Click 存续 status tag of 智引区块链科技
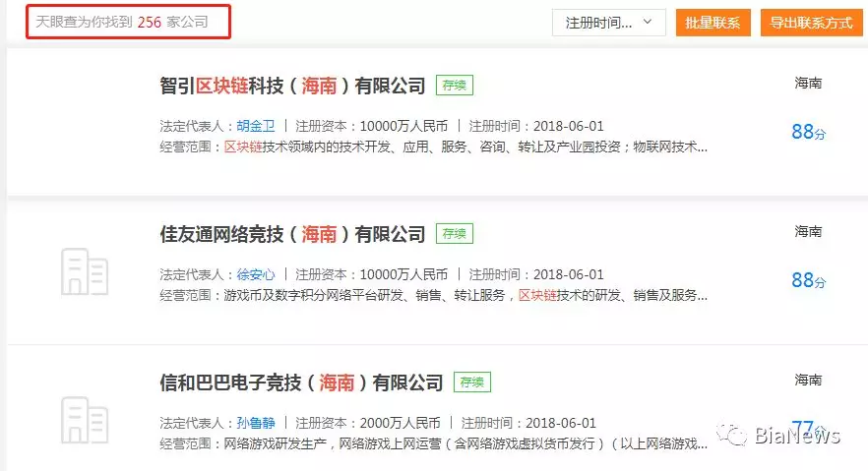 coord(455,86)
